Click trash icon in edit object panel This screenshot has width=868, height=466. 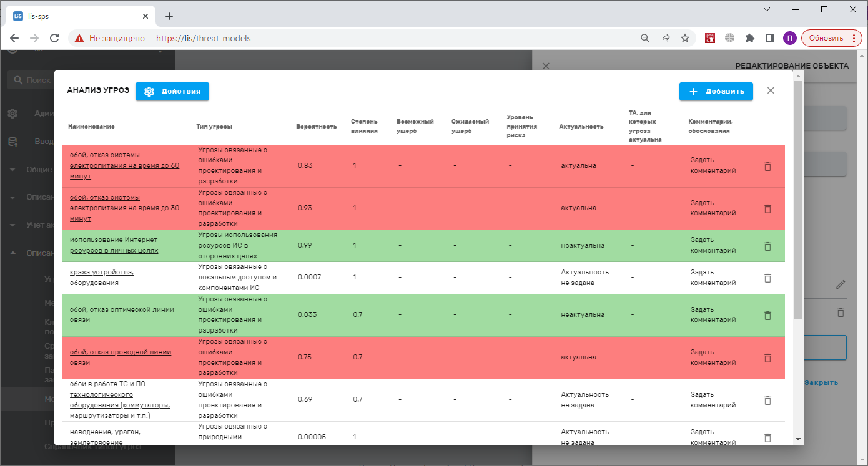[x=841, y=312]
